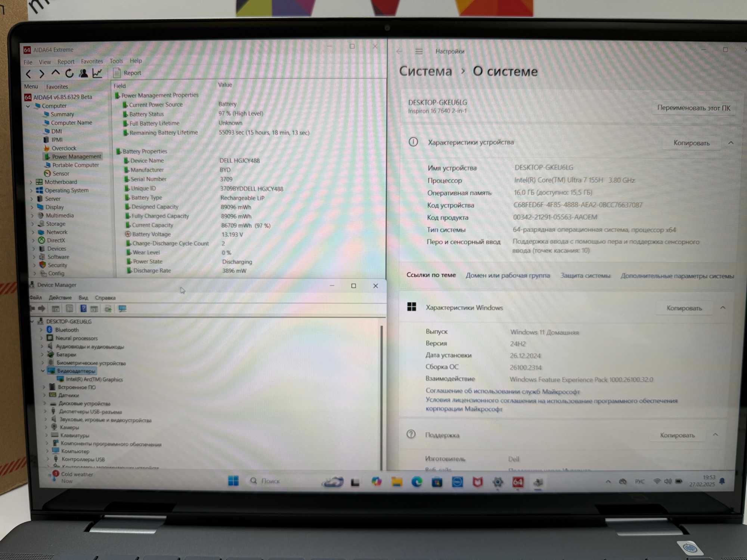Open the View menu in AIDA64

click(x=45, y=62)
